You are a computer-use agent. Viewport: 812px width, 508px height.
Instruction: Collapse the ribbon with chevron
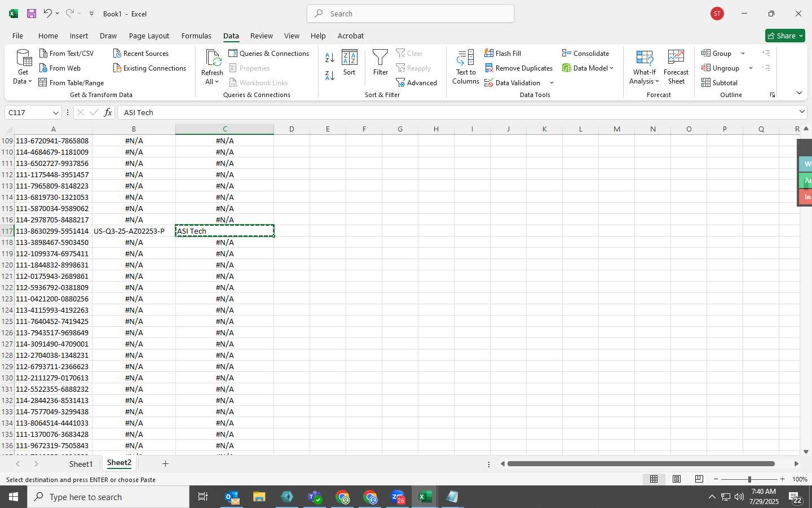coord(799,93)
